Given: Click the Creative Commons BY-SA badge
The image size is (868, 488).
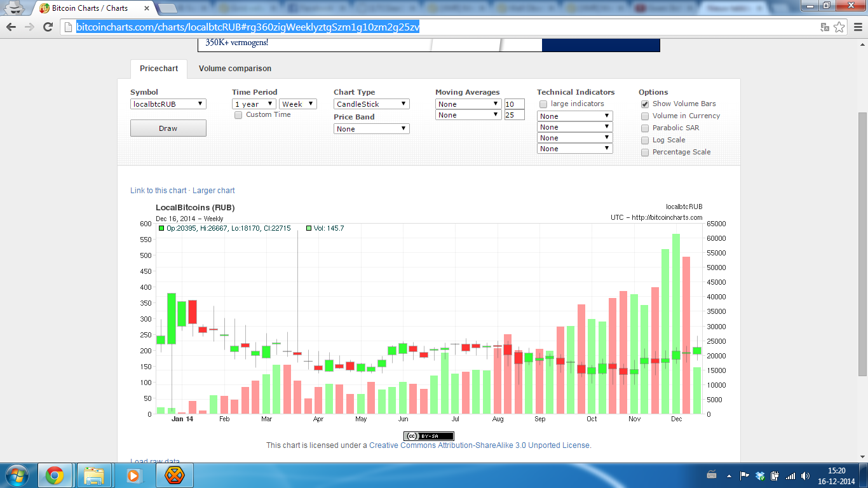Looking at the screenshot, I should click(429, 436).
